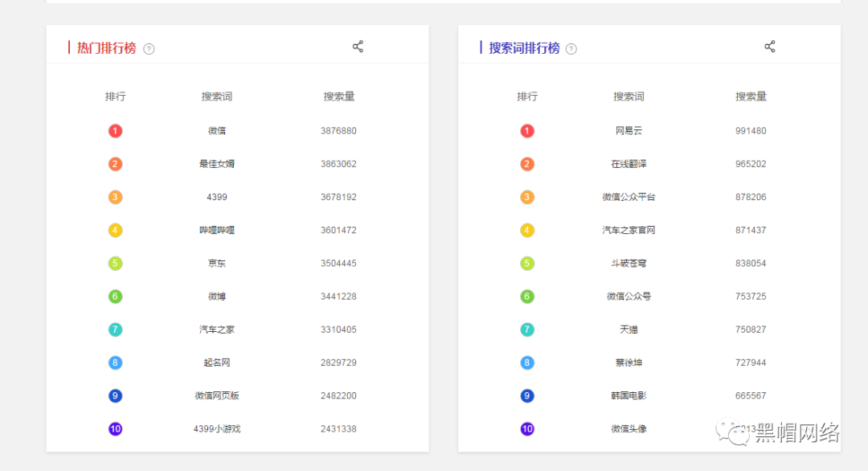This screenshot has height=471, width=868.
Task: Click search volume 727944
Action: [x=751, y=362]
